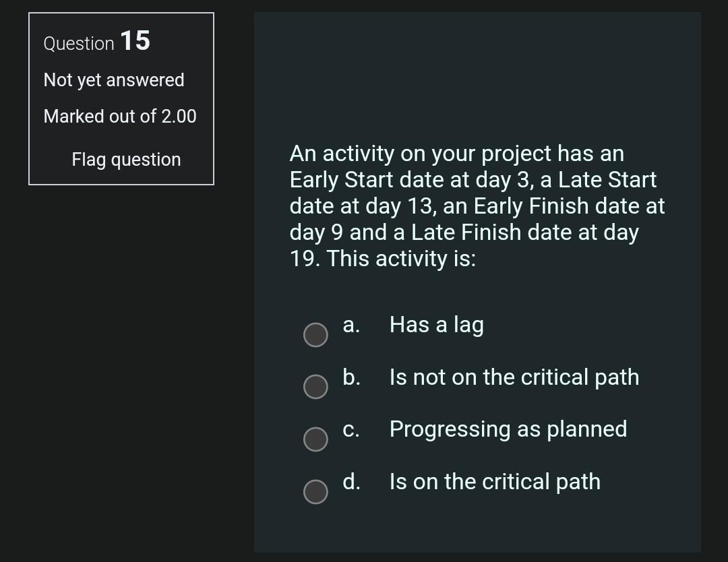Image resolution: width=728 pixels, height=562 pixels.
Task: Click the 'Not yet answered' status text
Action: coord(114,80)
